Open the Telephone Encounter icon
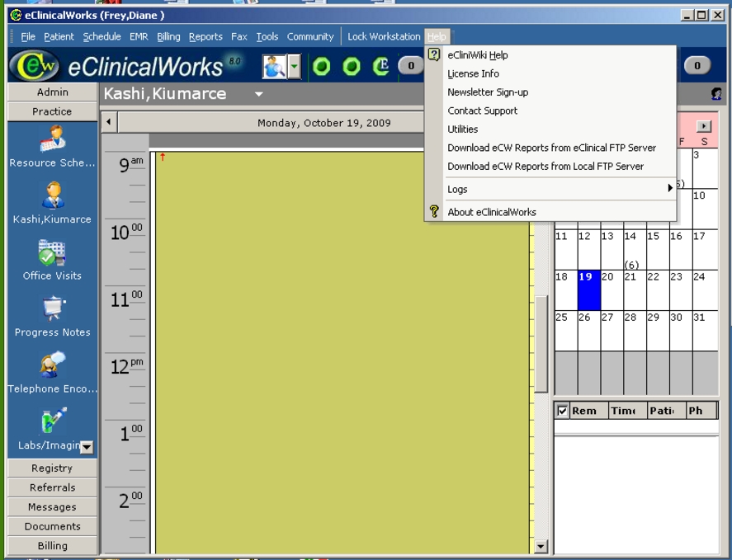 click(52, 365)
